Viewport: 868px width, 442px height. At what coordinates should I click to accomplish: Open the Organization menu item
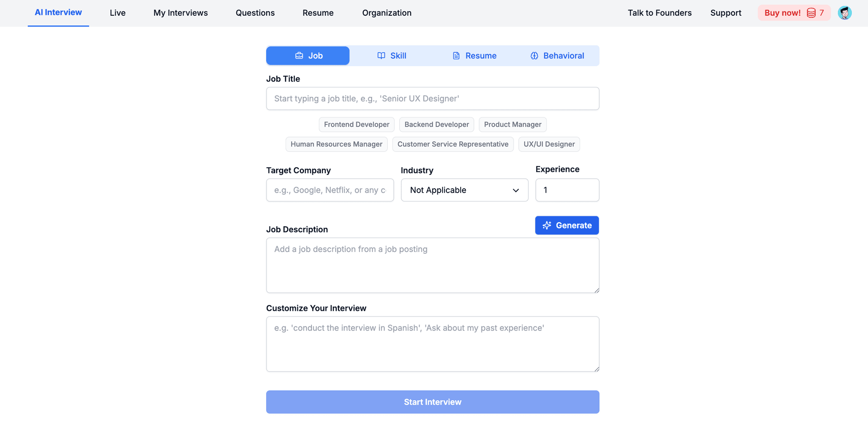(387, 13)
